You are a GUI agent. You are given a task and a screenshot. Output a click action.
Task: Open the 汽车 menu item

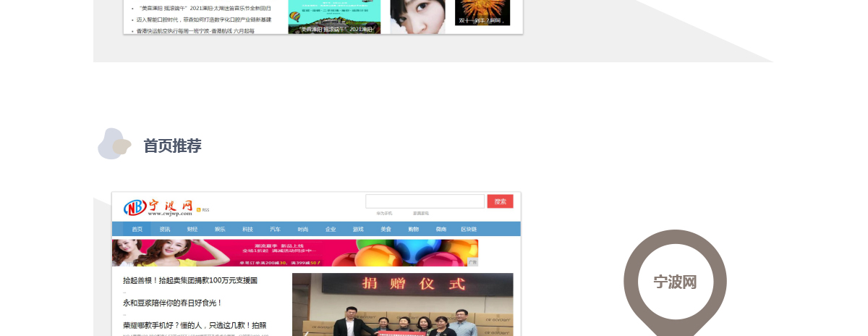coord(275,229)
